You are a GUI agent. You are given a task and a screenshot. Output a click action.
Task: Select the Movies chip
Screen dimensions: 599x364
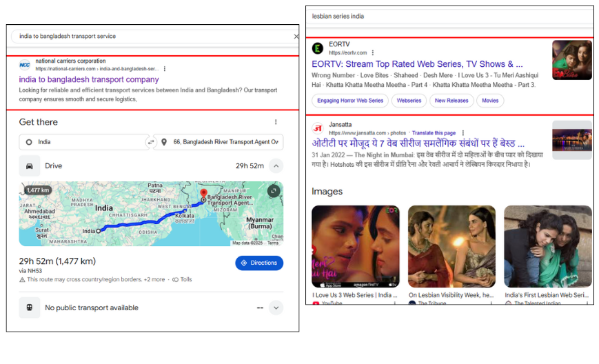(x=490, y=101)
